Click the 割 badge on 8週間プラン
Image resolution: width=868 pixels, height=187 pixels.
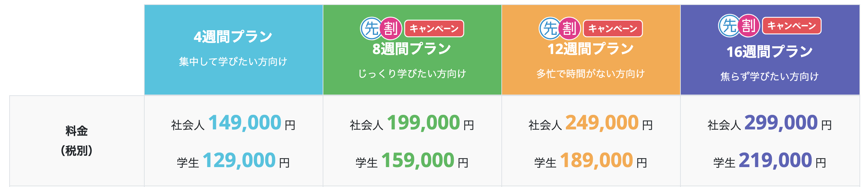pyautogui.click(x=391, y=28)
